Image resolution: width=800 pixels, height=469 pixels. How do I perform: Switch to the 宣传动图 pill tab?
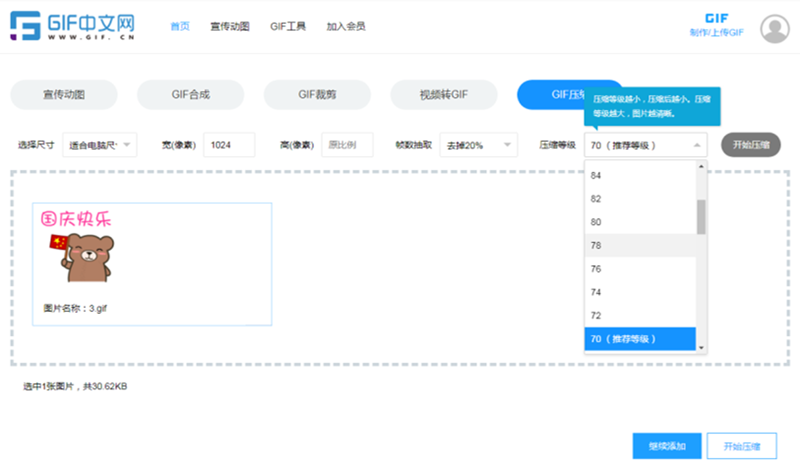point(64,94)
